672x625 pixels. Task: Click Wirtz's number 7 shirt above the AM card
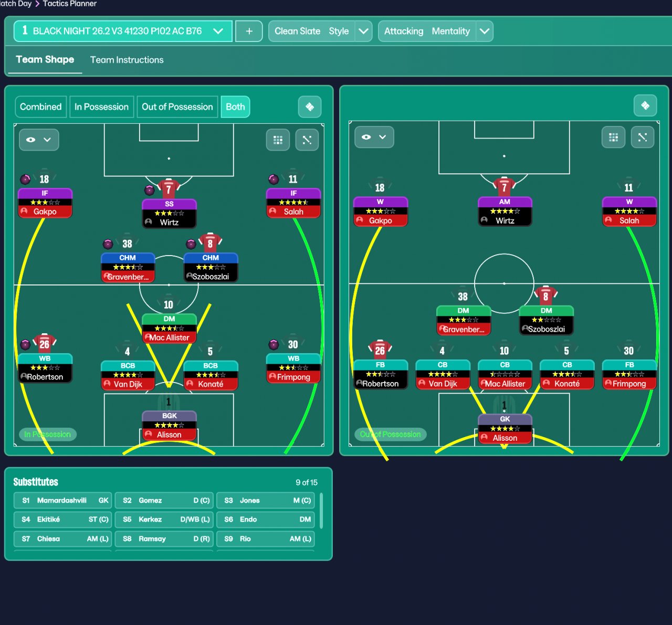pos(504,187)
